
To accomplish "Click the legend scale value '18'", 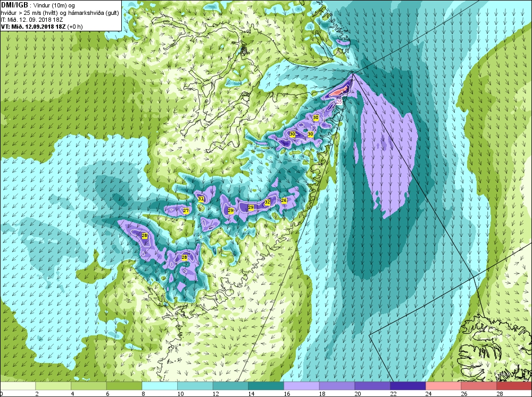I will tap(322, 394).
